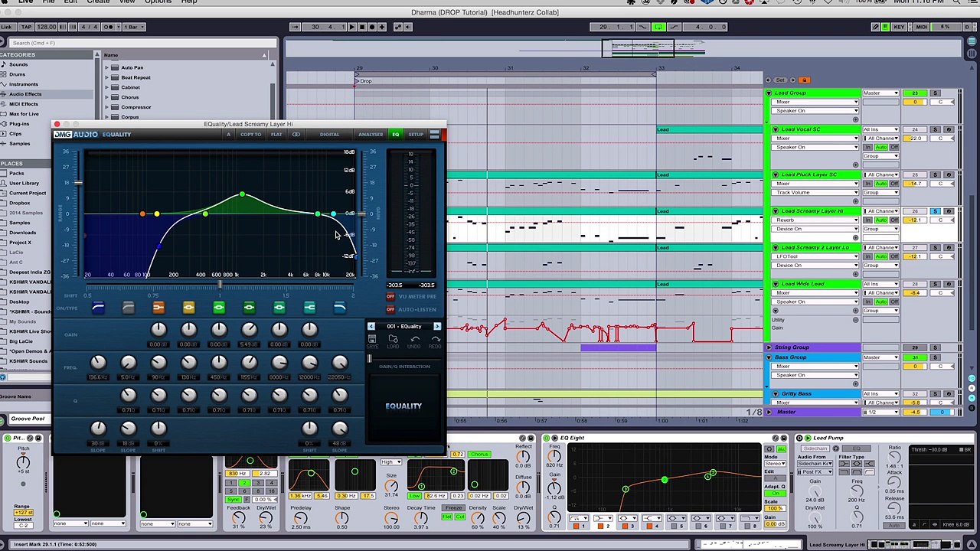
Task: Solo the Lead Group track
Action: coord(935,93)
